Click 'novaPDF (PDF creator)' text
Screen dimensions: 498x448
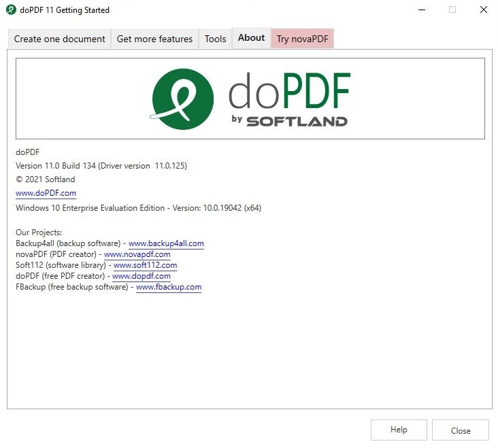coord(56,254)
